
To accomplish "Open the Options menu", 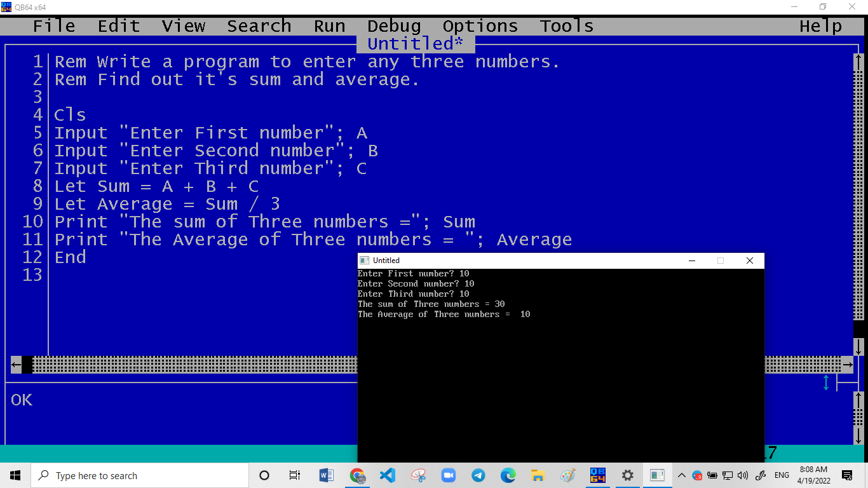I will tap(480, 26).
